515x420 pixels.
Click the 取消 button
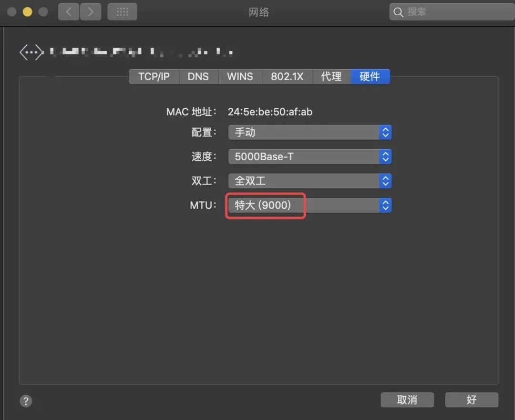[407, 400]
